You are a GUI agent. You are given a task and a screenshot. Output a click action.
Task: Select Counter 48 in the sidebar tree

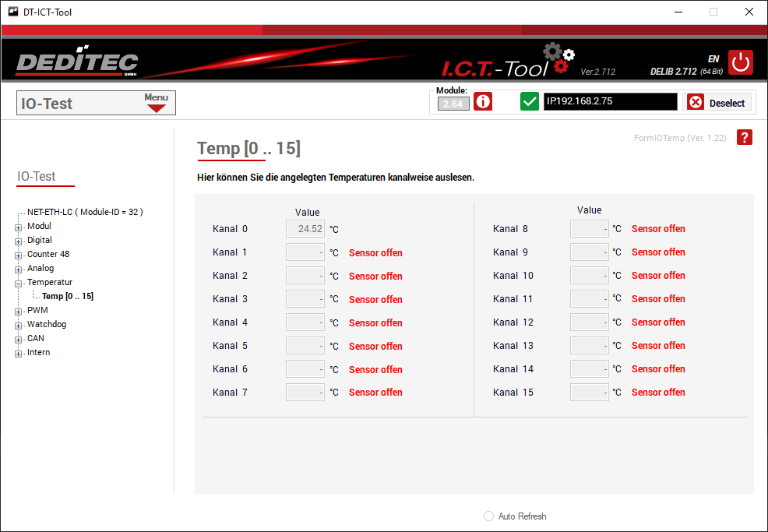[x=48, y=254]
